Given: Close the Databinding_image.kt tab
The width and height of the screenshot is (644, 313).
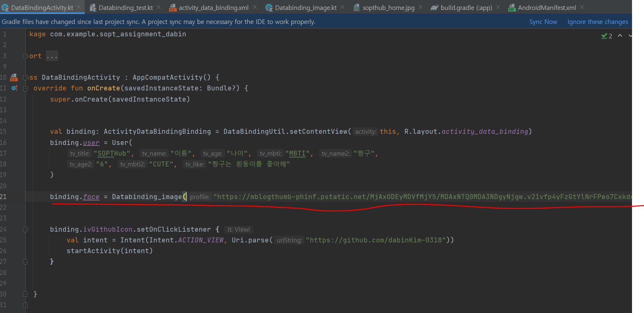Looking at the screenshot, I should pyautogui.click(x=343, y=7).
